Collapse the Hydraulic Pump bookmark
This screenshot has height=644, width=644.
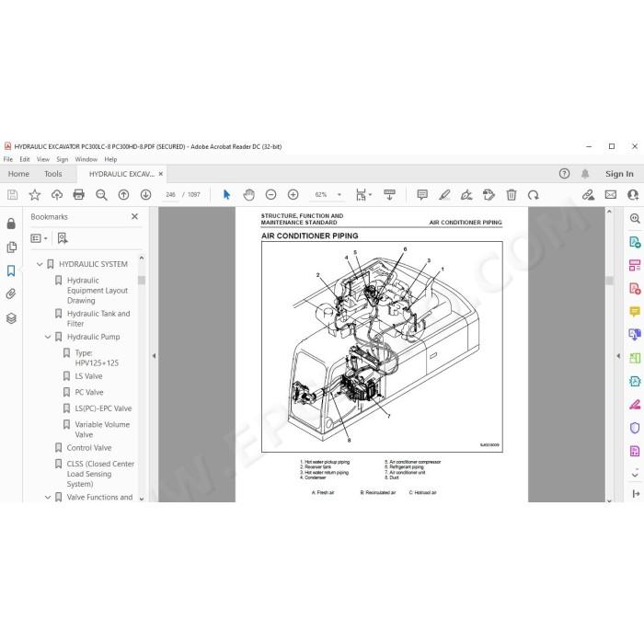coord(48,337)
